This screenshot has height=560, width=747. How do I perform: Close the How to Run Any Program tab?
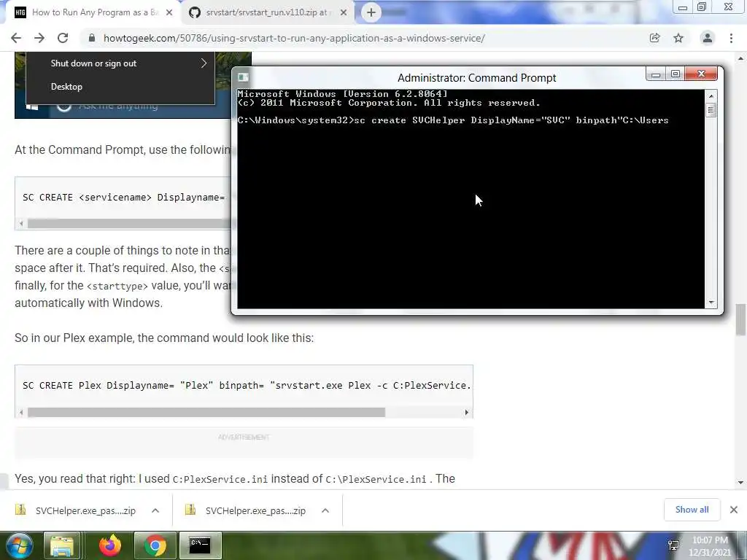[x=169, y=12]
